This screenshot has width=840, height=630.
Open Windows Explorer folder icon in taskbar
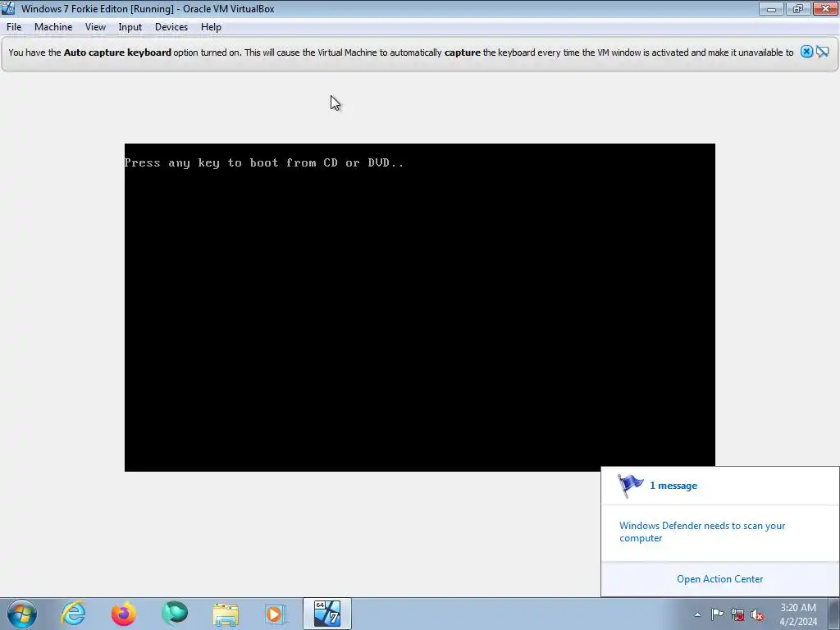(226, 614)
